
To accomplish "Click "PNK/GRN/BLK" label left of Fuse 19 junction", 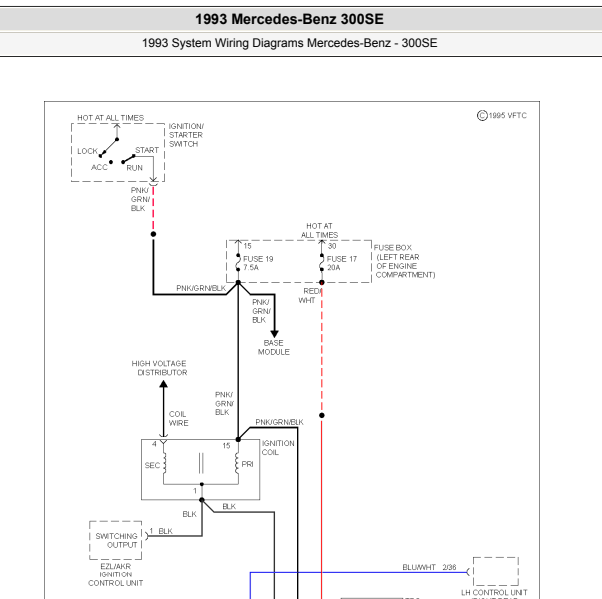I will pos(201,288).
